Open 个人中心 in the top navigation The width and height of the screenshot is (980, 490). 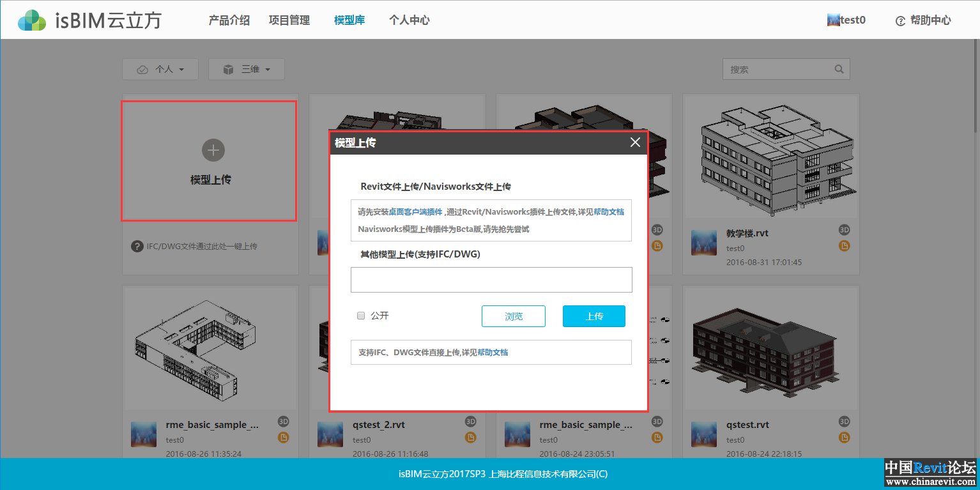pyautogui.click(x=409, y=20)
